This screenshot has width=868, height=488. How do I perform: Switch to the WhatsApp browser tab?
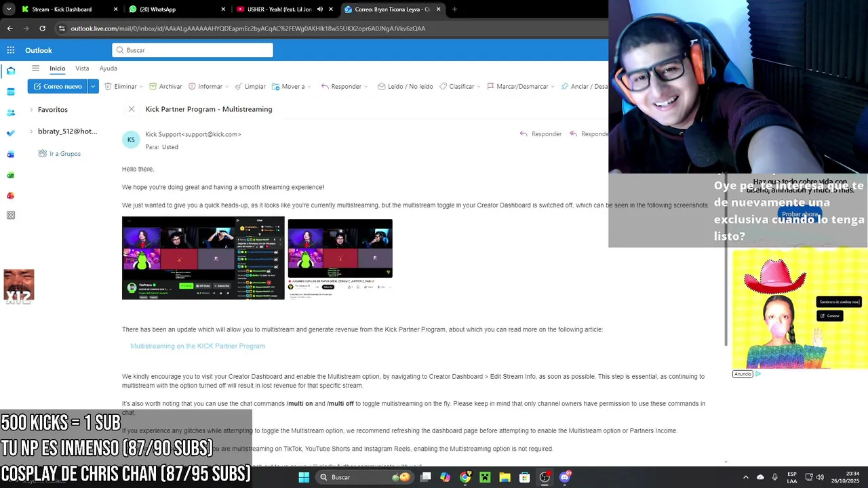click(x=176, y=9)
